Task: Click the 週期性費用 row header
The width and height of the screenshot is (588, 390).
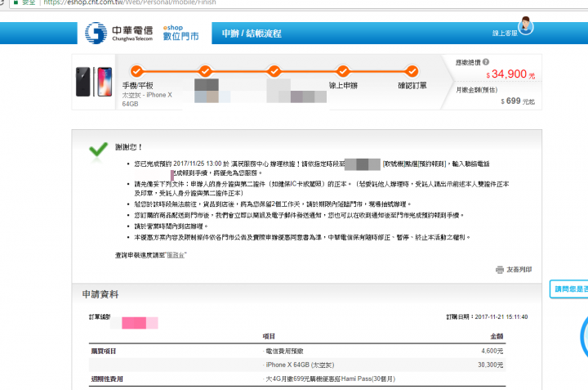Action: tap(107, 379)
